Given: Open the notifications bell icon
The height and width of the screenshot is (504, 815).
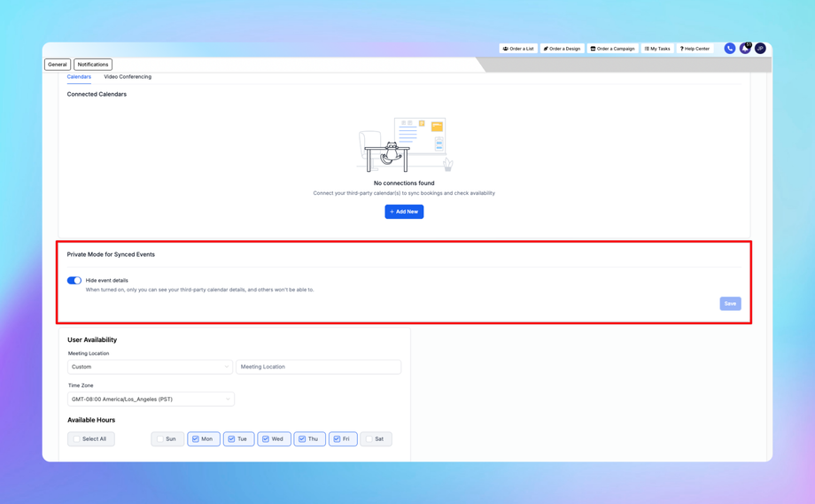Looking at the screenshot, I should point(745,49).
